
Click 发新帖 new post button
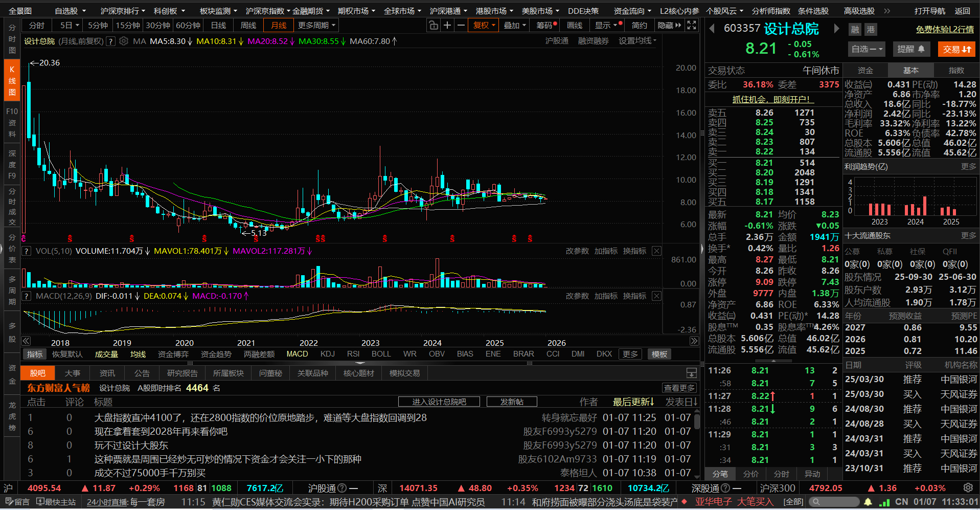[512, 402]
